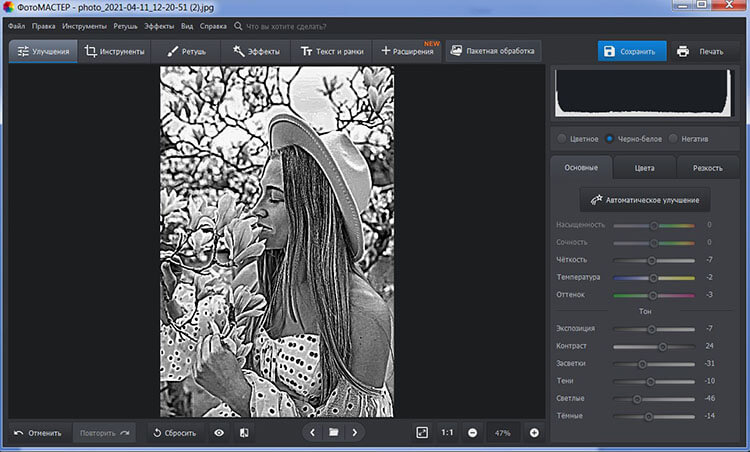Go to the next photo arrow

pos(355,433)
